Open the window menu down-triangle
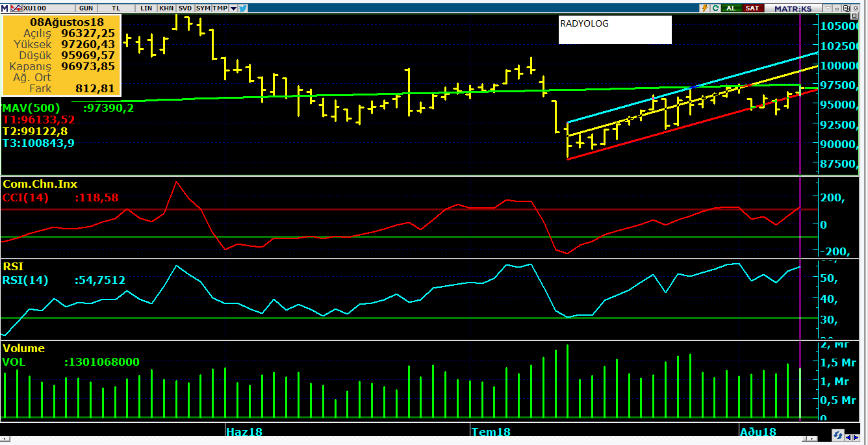This screenshot has width=868, height=445. pos(828,8)
